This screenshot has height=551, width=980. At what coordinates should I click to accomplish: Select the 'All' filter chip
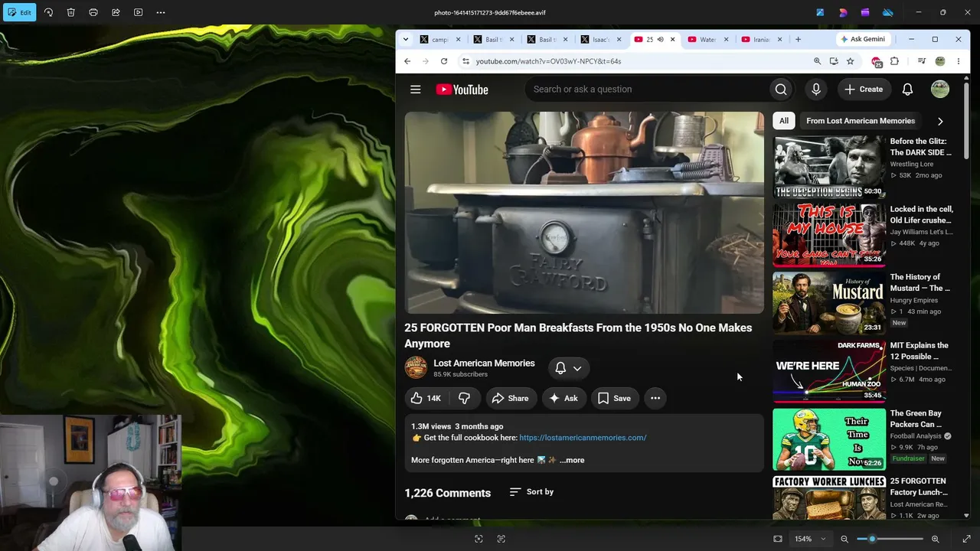(x=784, y=121)
